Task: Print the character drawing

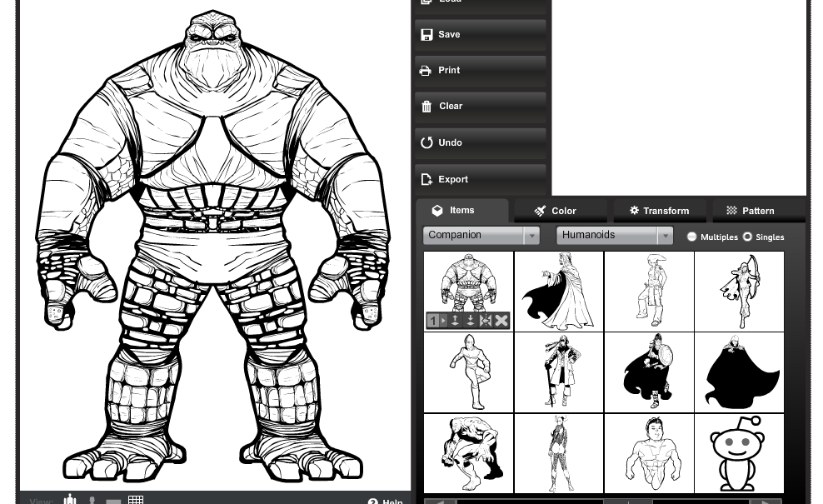Action: point(481,71)
